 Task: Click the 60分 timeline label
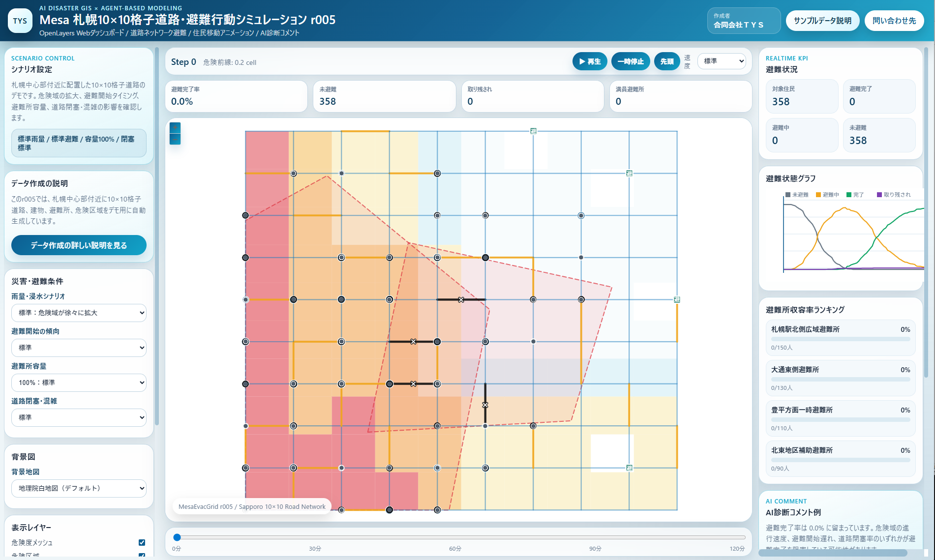455,549
